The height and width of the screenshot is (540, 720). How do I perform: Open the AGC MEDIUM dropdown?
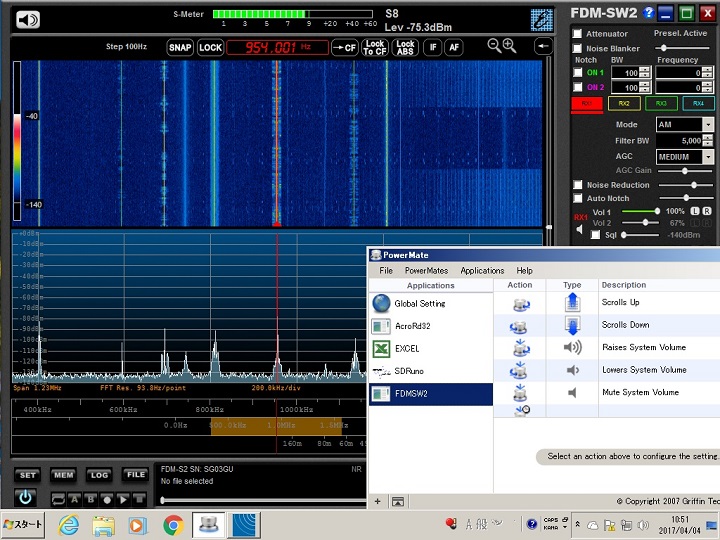pos(708,157)
